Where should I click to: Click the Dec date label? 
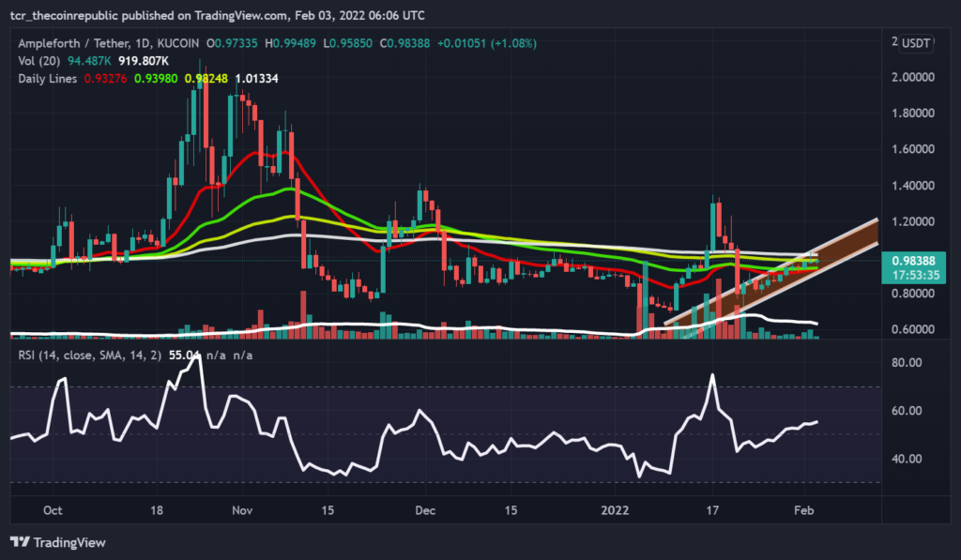click(425, 510)
